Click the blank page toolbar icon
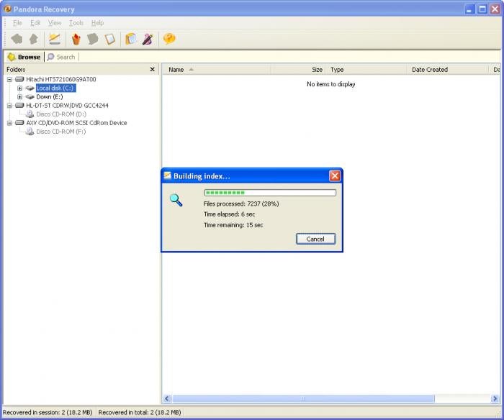Viewport: 504px width, 420px height. click(110, 39)
